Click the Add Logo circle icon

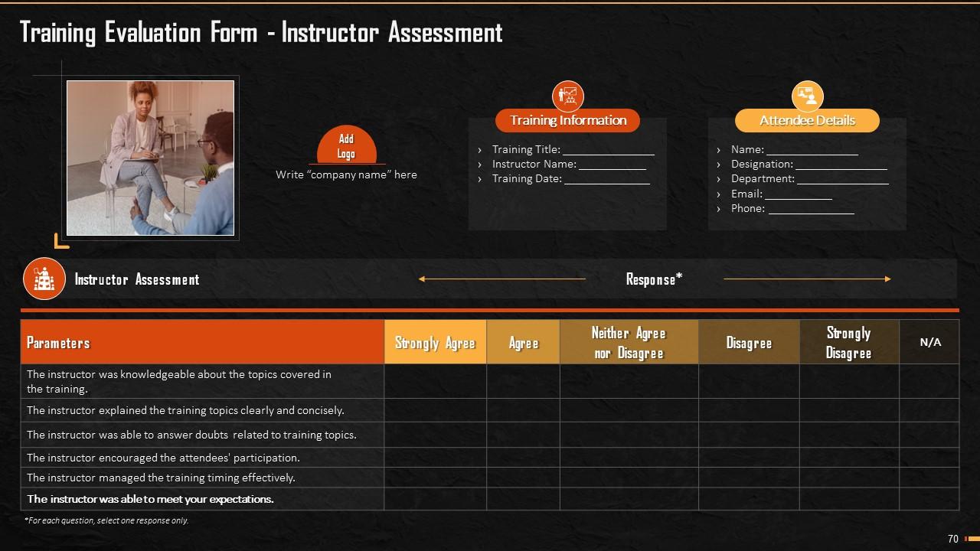pyautogui.click(x=346, y=145)
